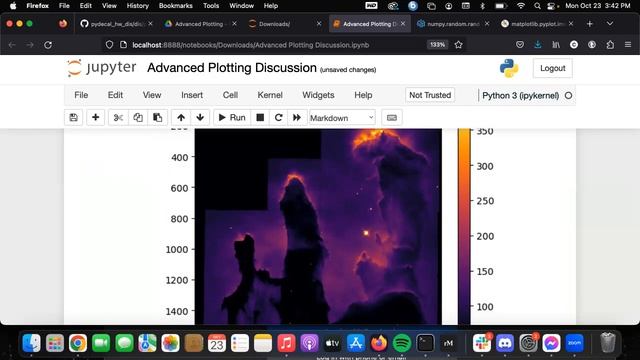Click the shield tracking protection icon
Image resolution: width=640 pixels, height=360 pixels.
[x=109, y=45]
